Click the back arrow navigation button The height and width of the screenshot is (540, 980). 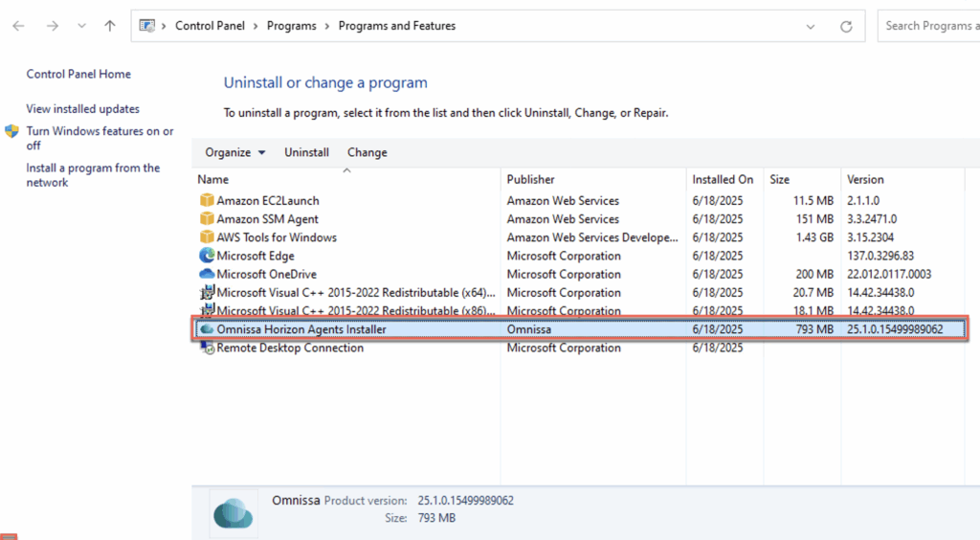click(x=19, y=27)
